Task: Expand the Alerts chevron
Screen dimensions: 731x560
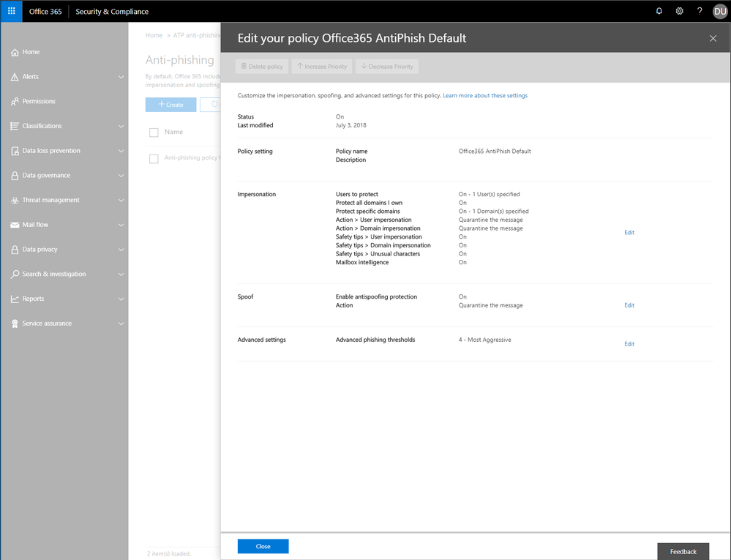Action: pos(121,77)
